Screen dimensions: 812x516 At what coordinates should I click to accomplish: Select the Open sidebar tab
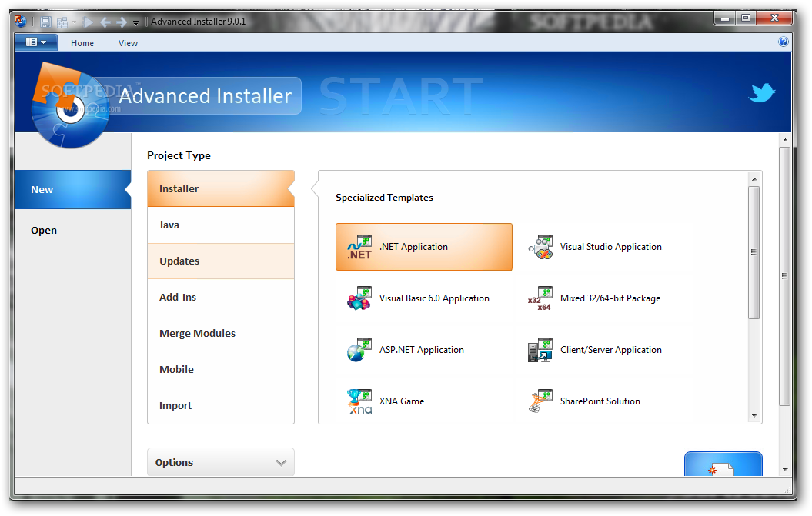(73, 230)
